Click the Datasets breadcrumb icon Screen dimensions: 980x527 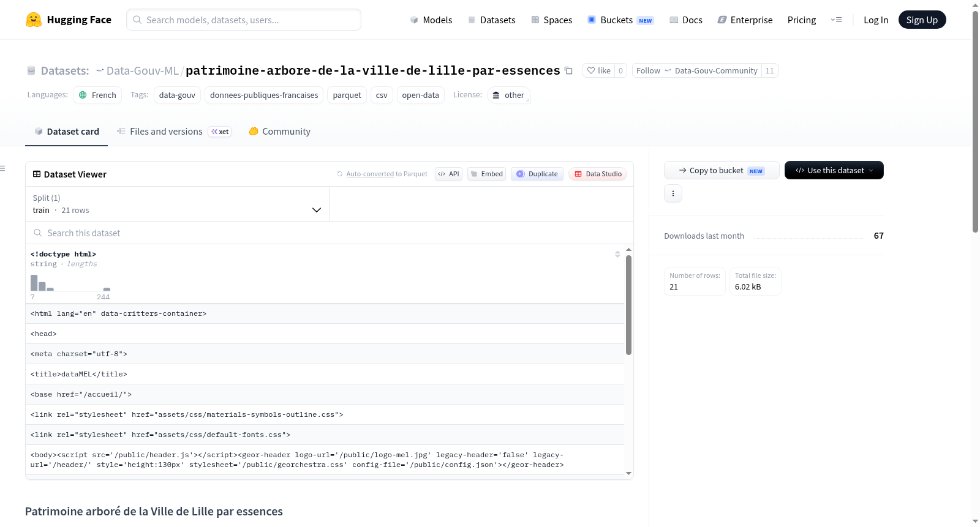pyautogui.click(x=31, y=70)
